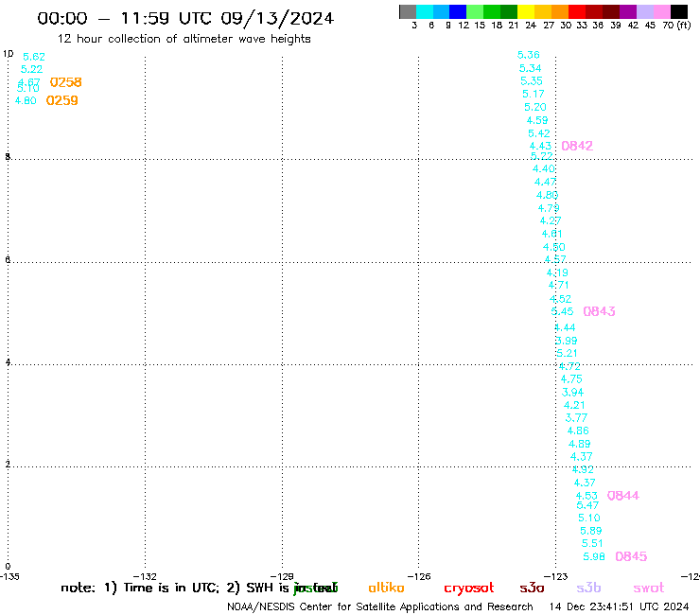Click the s3a legend label
The width and height of the screenshot is (700, 615).
[532, 588]
